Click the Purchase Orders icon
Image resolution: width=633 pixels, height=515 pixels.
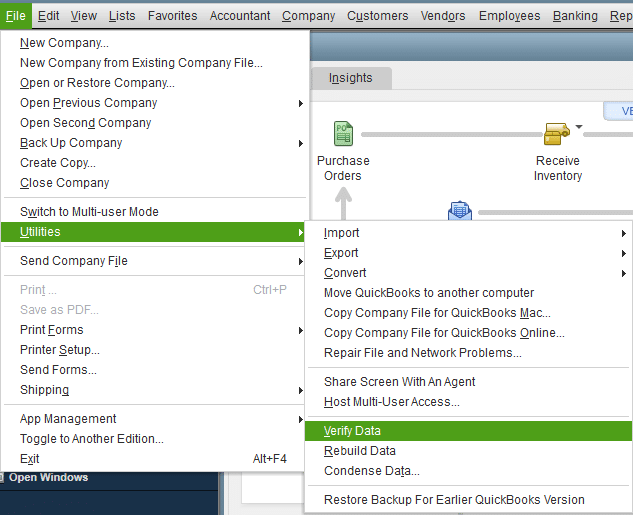(343, 133)
